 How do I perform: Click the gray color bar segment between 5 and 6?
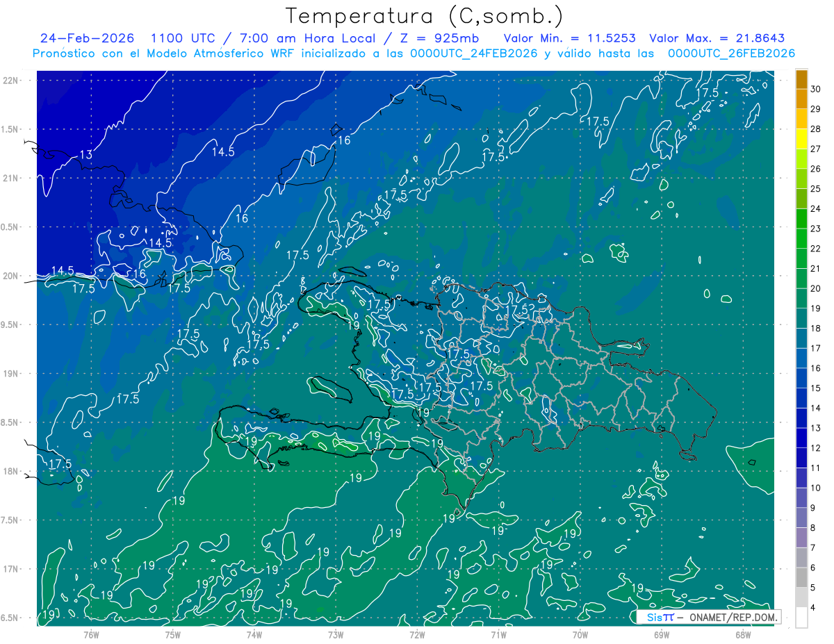[x=801, y=578]
